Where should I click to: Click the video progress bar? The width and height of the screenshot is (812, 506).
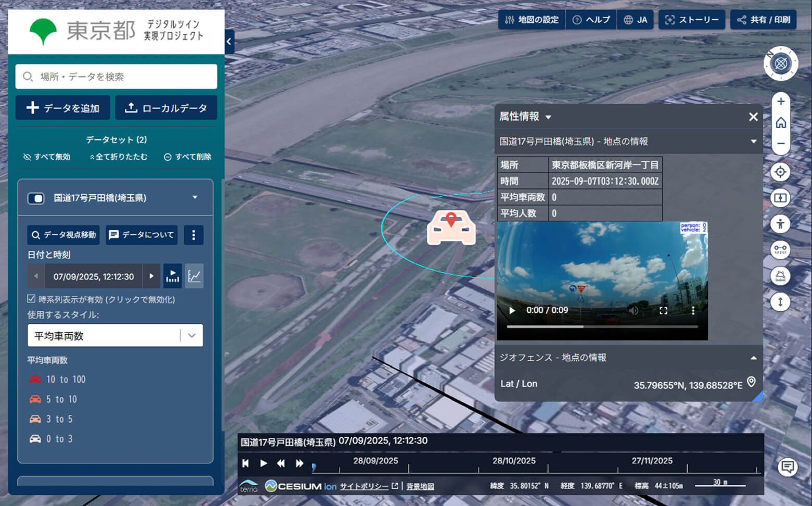tap(602, 327)
